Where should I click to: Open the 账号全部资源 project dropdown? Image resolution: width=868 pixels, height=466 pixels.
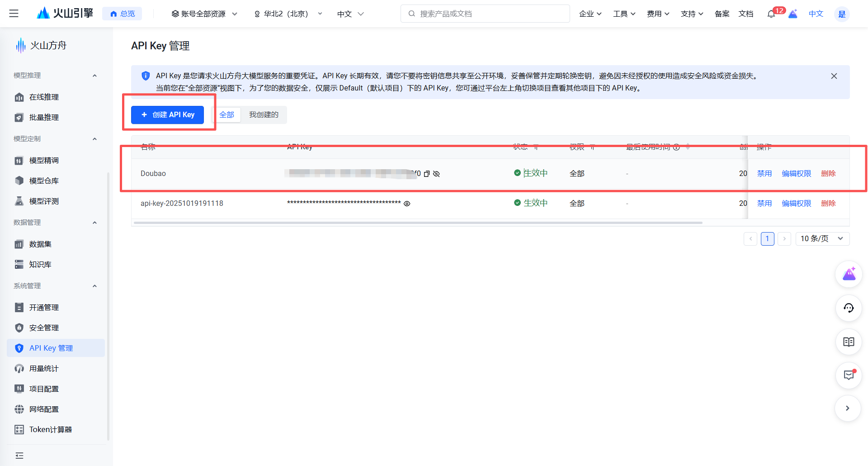204,14
